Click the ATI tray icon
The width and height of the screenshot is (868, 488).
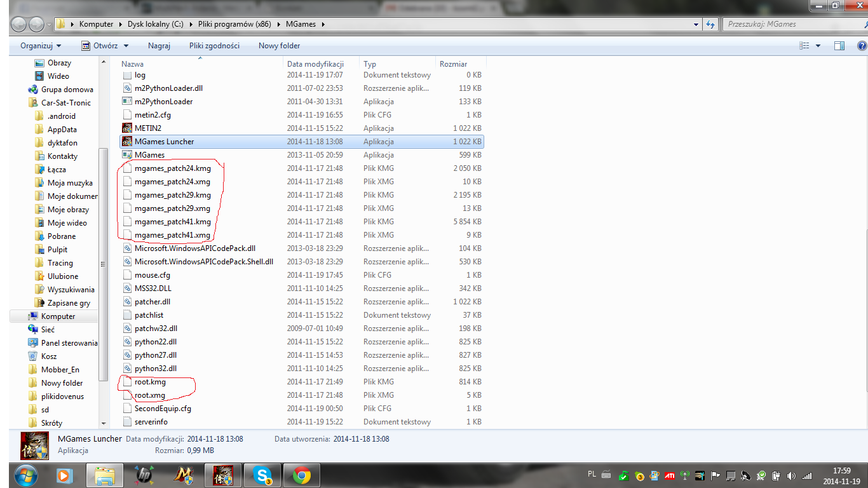coord(669,475)
